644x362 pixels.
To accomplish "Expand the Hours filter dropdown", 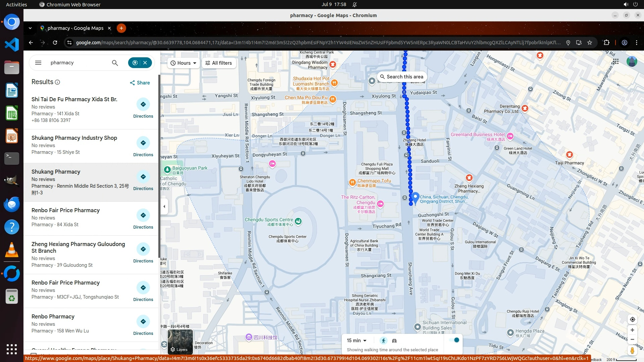I will pyautogui.click(x=183, y=63).
